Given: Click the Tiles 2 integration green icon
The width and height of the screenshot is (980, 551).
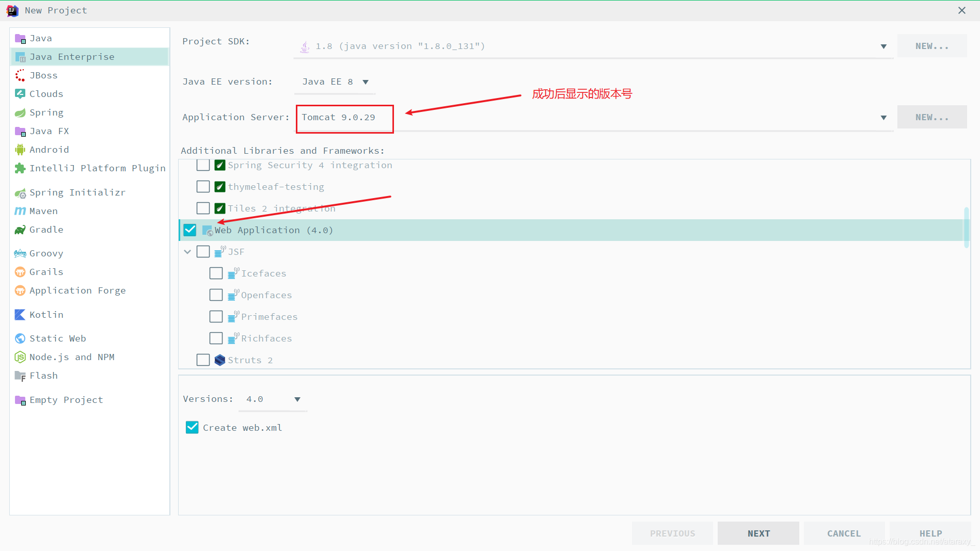Looking at the screenshot, I should (220, 208).
